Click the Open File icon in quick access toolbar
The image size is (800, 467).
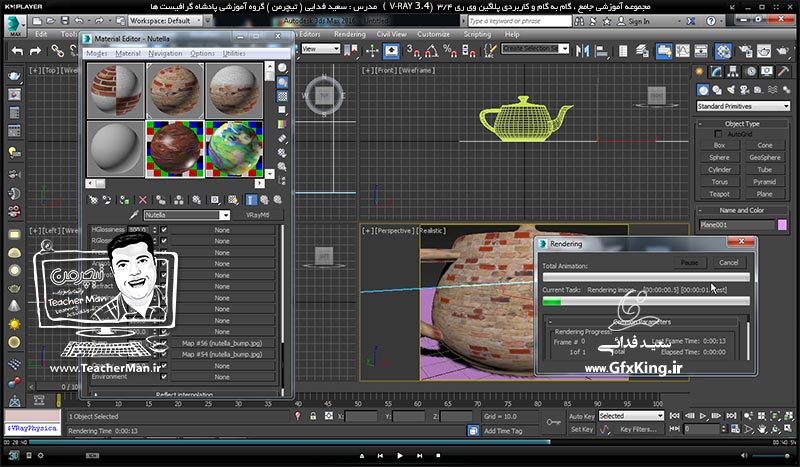[x=50, y=21]
